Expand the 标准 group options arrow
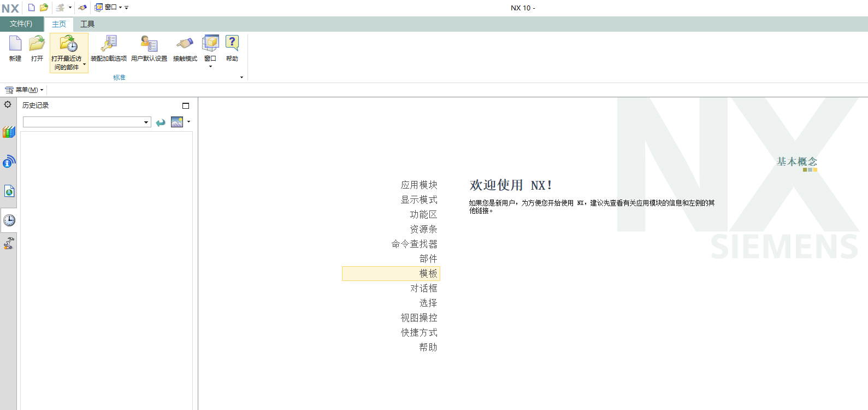 point(242,78)
